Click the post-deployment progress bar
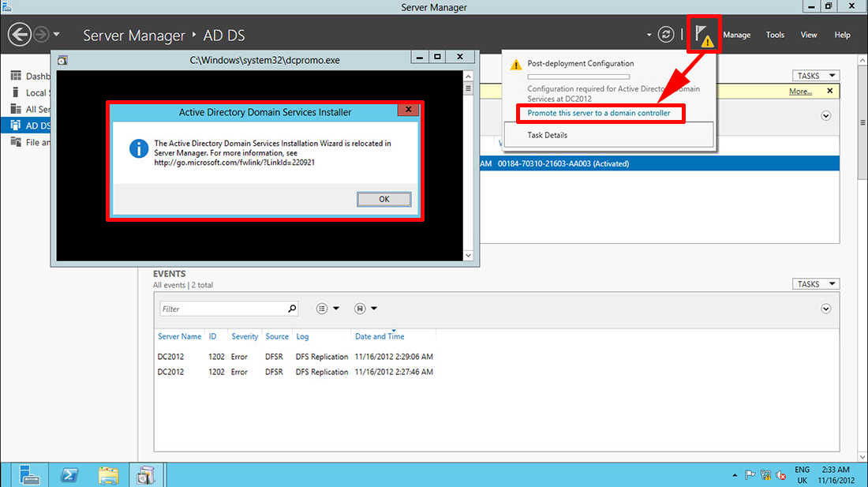Viewport: 868px width, 487px height. pyautogui.click(x=578, y=77)
